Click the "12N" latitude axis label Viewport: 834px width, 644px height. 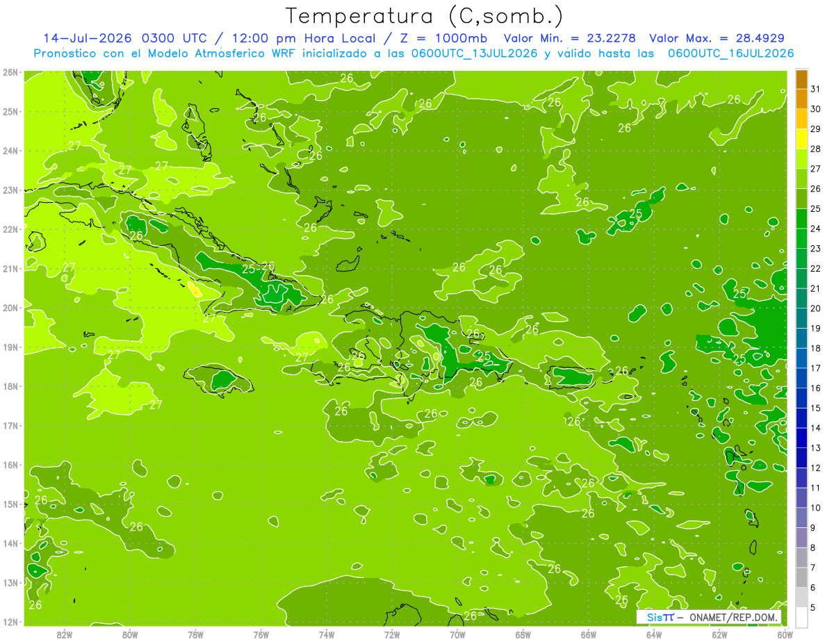click(10, 622)
